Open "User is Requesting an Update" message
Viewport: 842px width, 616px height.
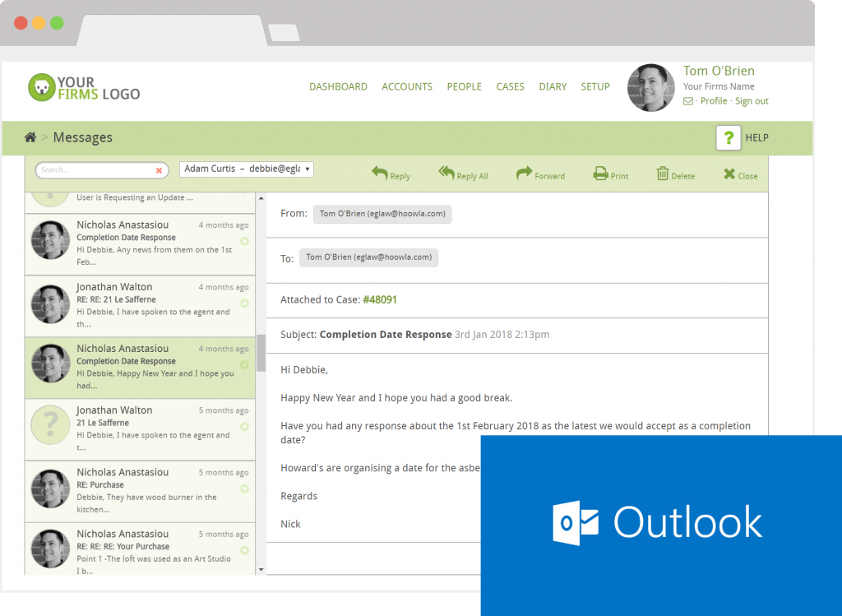pos(140,202)
